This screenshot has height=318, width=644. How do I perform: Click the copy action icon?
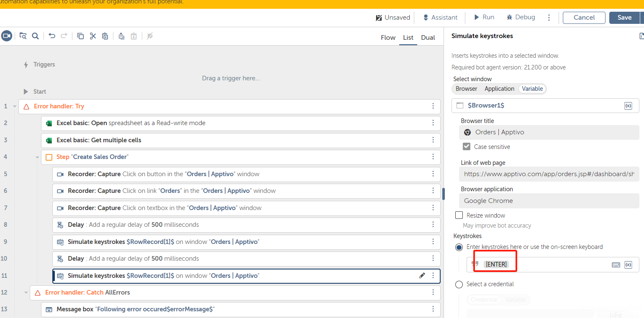[81, 36]
